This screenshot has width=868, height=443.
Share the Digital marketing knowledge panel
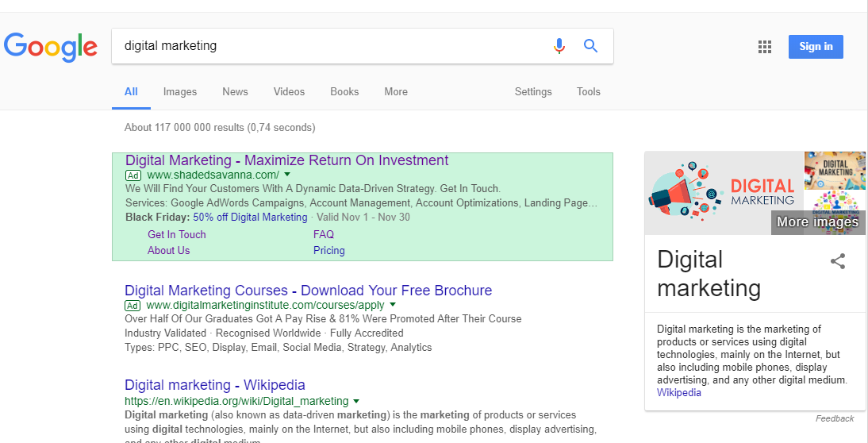pos(838,261)
